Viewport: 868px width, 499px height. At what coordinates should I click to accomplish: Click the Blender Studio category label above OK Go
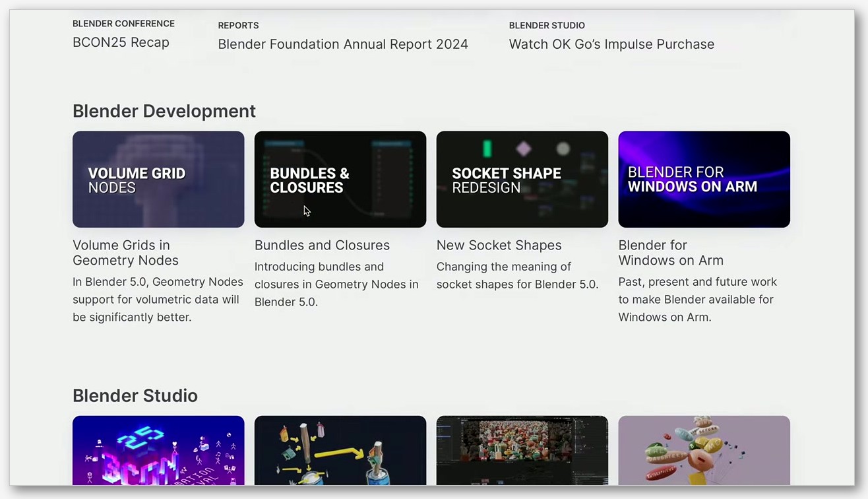[547, 26]
